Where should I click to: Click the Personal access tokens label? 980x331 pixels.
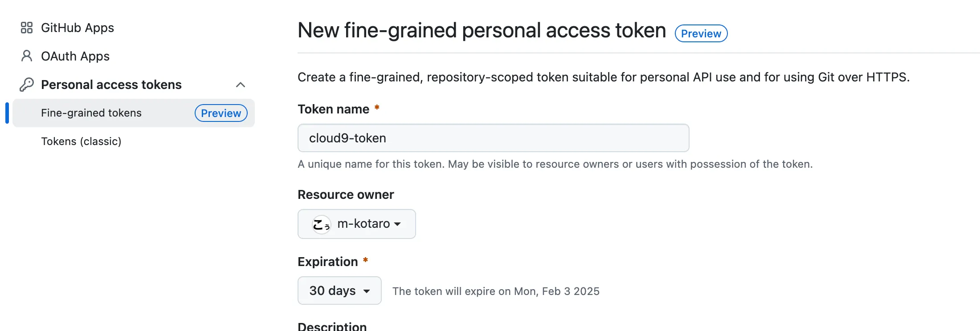pyautogui.click(x=111, y=85)
